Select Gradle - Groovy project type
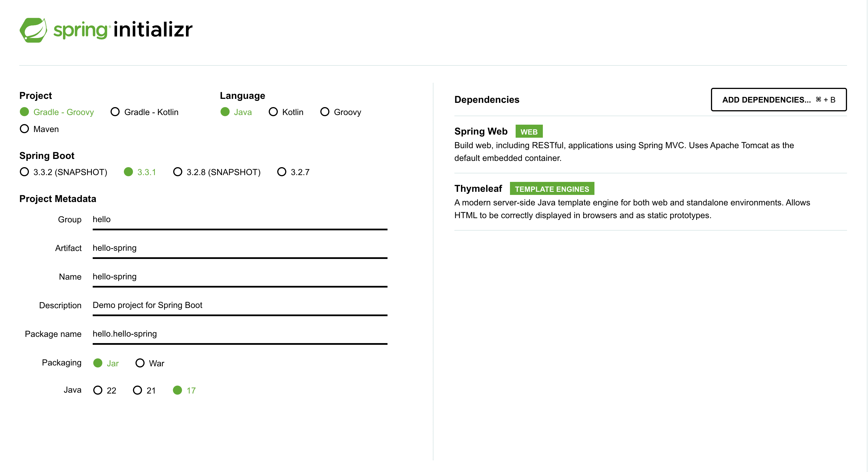Screen dimensions: 868x472 coord(57,112)
